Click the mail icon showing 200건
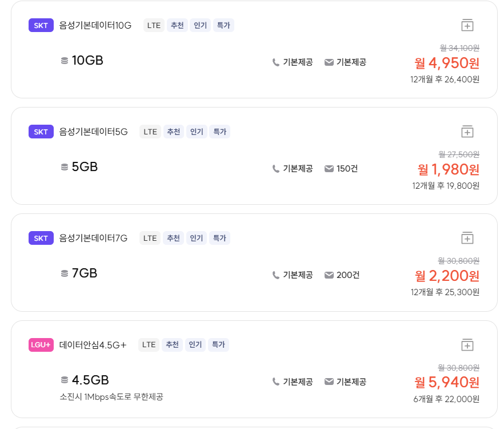The width and height of the screenshot is (504, 429). pos(329,275)
